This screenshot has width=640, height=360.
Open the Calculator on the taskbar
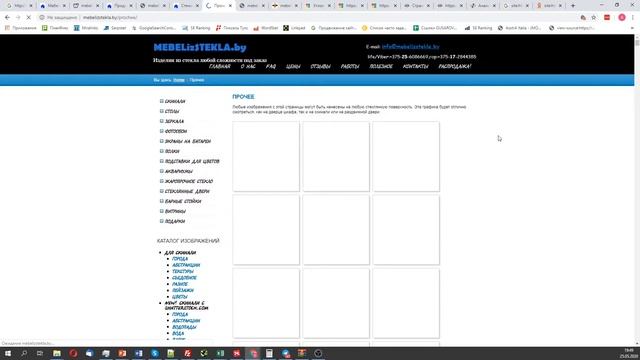pyautogui.click(x=269, y=353)
